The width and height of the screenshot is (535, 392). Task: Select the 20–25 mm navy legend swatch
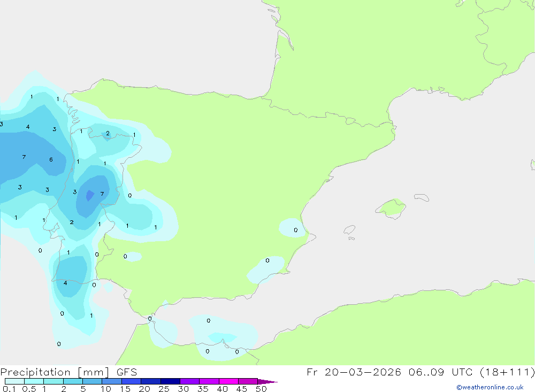click(x=151, y=381)
